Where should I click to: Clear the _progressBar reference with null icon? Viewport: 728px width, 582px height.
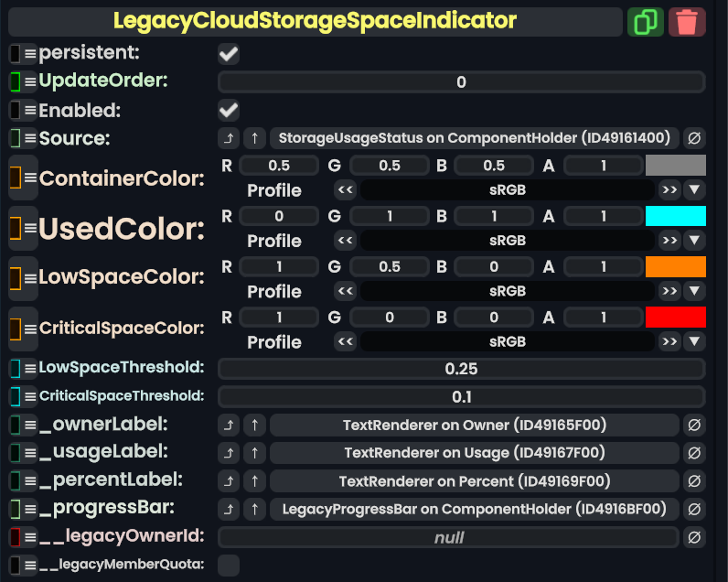(694, 509)
